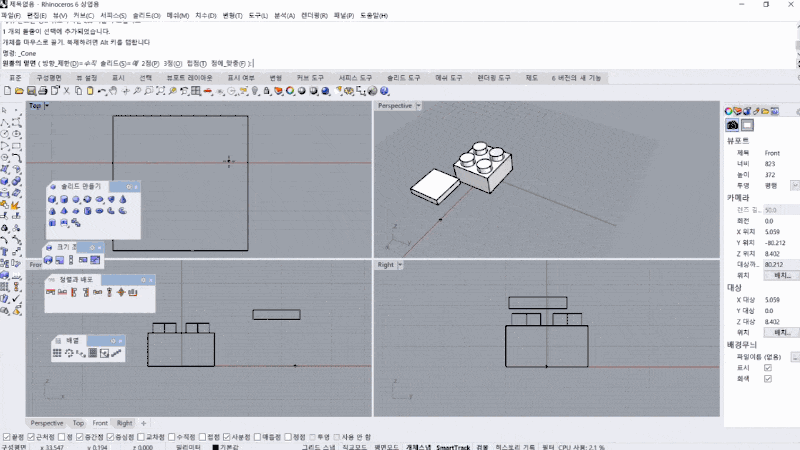Click the target 위치 배치 button
800x450 pixels.
(782, 333)
